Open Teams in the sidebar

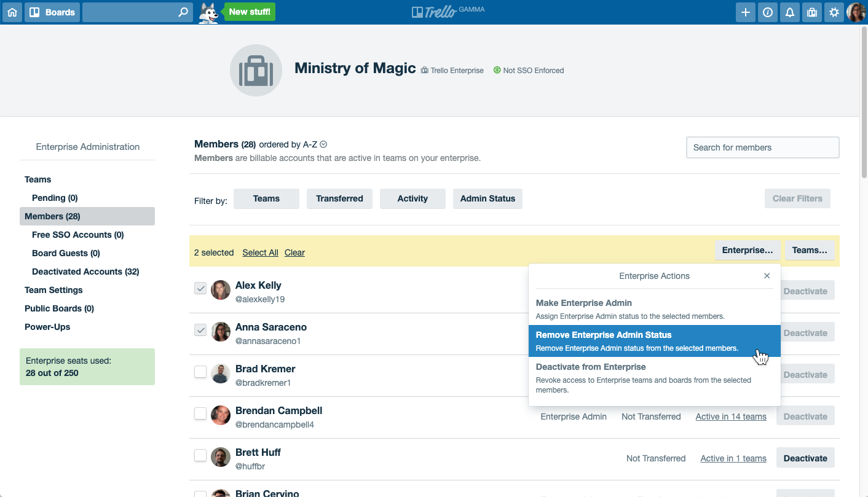point(87,179)
